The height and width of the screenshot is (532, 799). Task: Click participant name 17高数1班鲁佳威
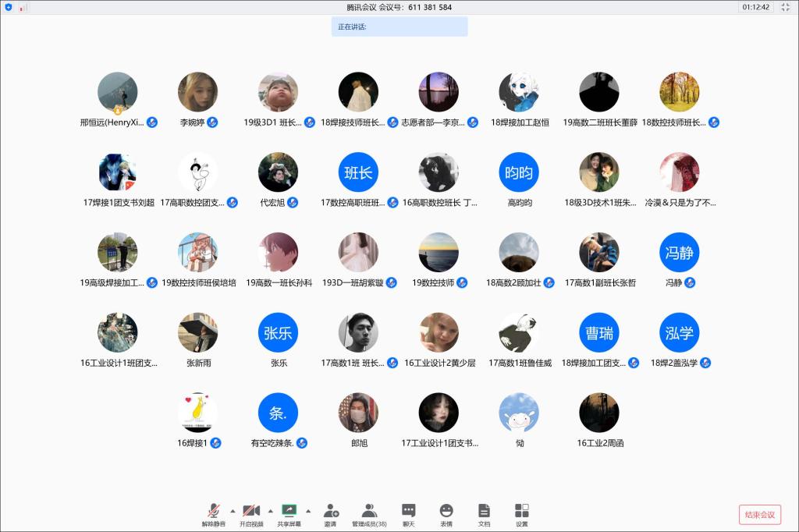(x=520, y=363)
